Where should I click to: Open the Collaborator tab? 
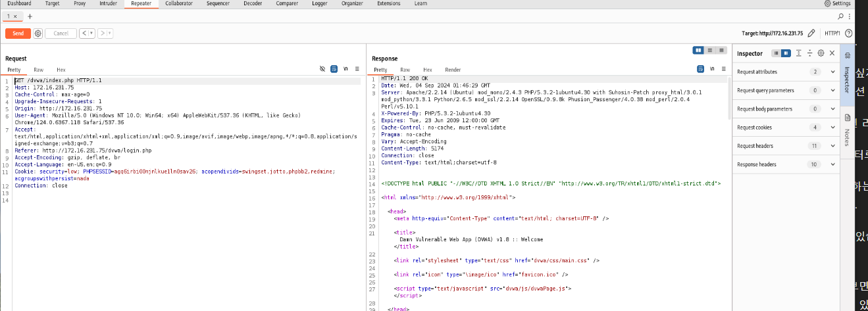[x=179, y=3]
